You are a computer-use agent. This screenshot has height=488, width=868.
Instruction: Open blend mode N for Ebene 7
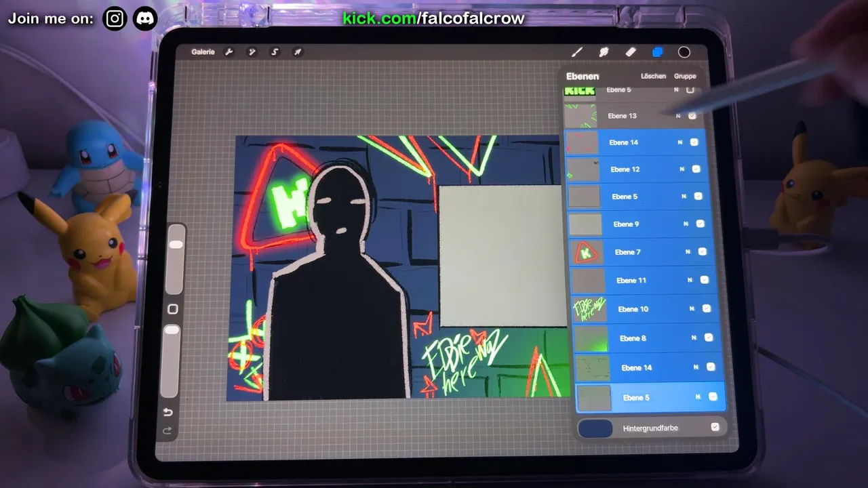click(688, 251)
